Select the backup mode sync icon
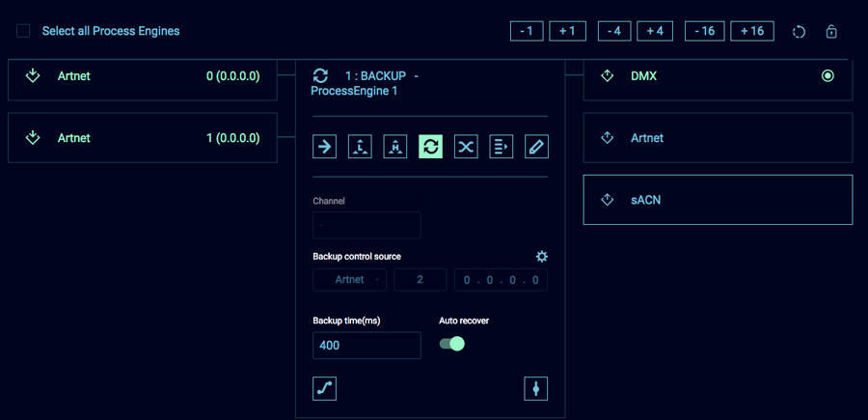 (430, 147)
